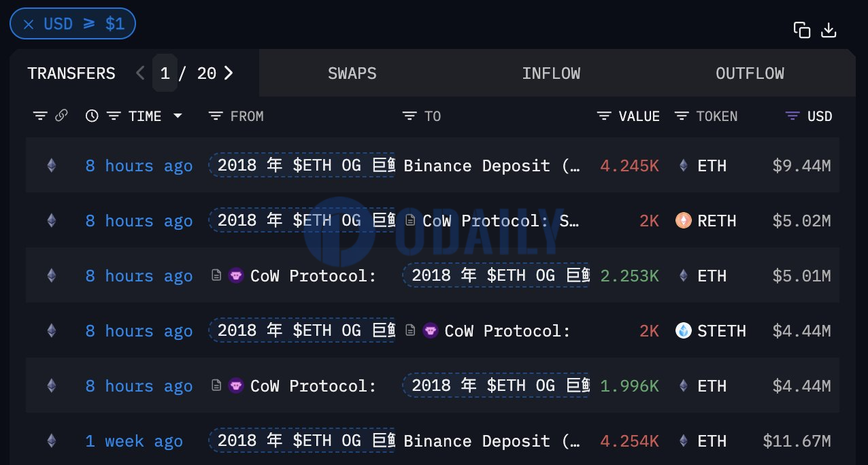This screenshot has height=465, width=868.
Task: Click the Ethereum icon in first row
Action: tap(51, 166)
